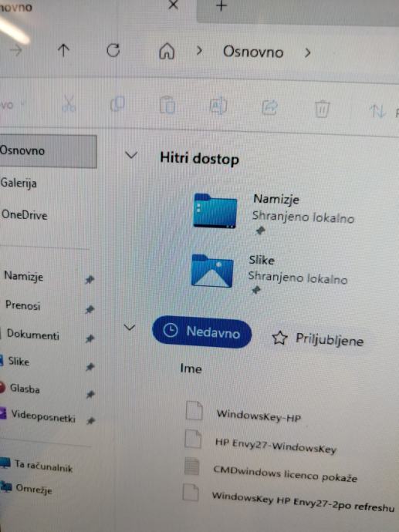Click the Up arrow navigation button
Viewport: 399px width, 532px height.
63,50
